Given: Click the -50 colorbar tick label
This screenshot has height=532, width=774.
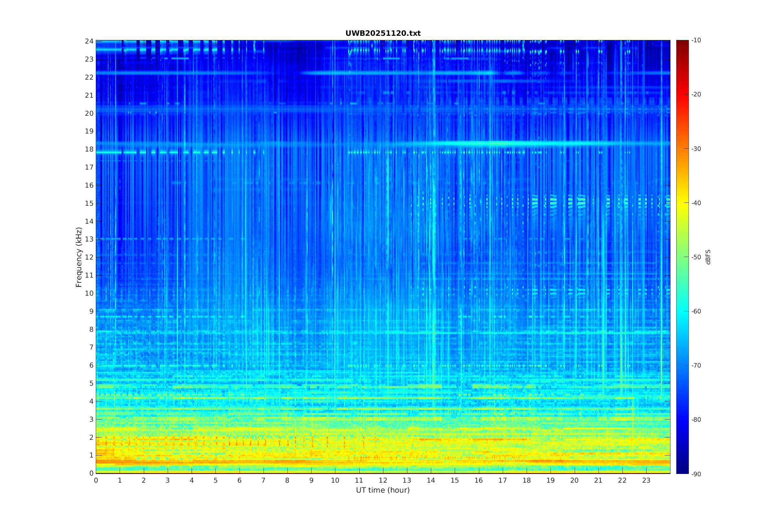Looking at the screenshot, I should 696,257.
